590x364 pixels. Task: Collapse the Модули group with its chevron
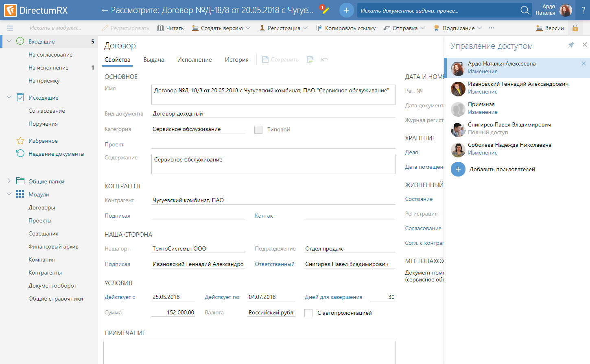pyautogui.click(x=9, y=194)
